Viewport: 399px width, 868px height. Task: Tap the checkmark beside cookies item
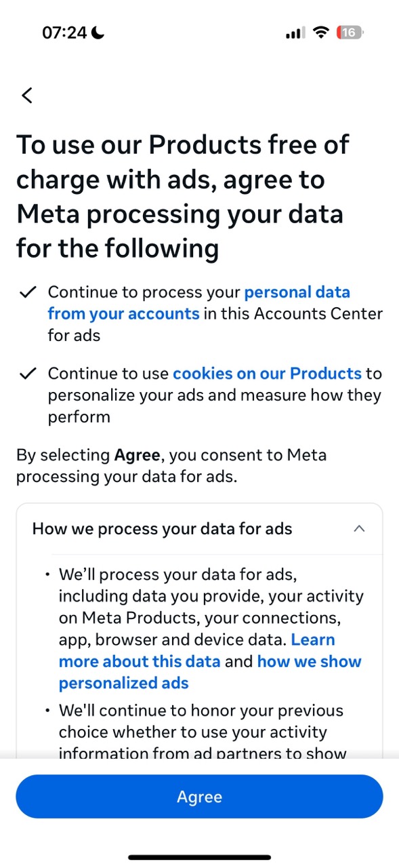click(27, 374)
